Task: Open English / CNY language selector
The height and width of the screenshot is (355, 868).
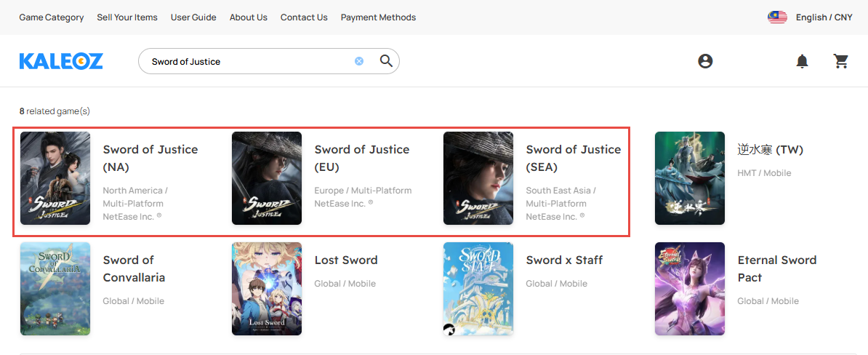Action: point(824,17)
